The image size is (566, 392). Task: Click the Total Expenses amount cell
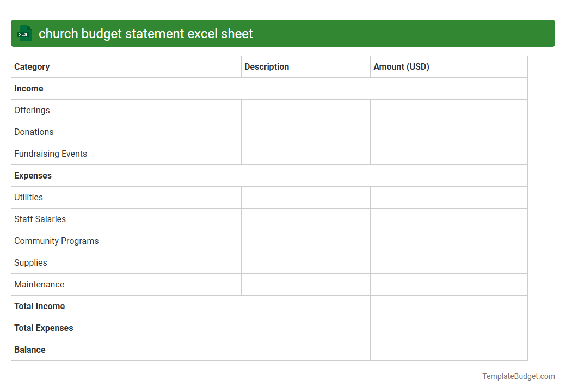click(x=448, y=328)
